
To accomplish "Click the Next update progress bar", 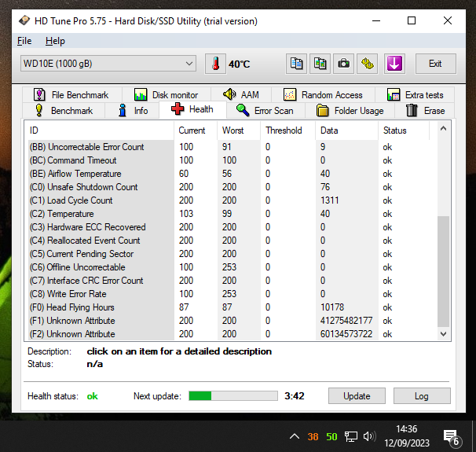I will point(233,396).
